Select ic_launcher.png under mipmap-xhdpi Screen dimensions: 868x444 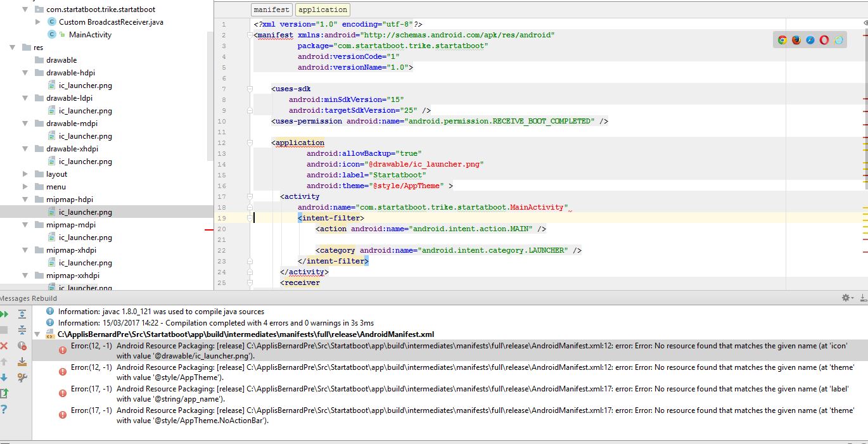(86, 263)
